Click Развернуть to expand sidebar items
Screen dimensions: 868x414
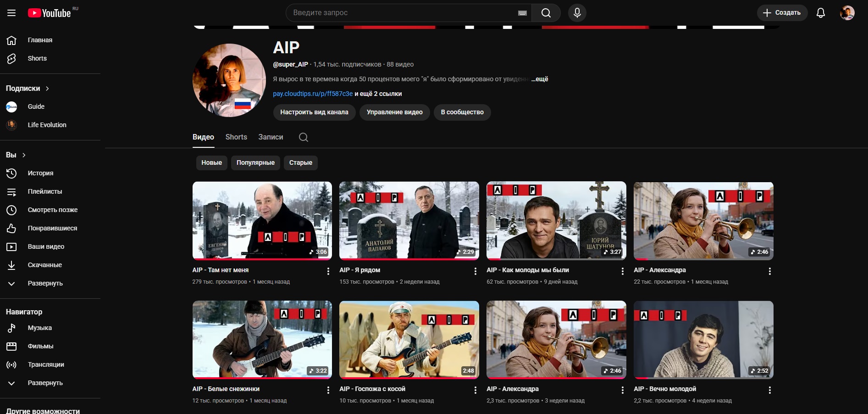(44, 283)
